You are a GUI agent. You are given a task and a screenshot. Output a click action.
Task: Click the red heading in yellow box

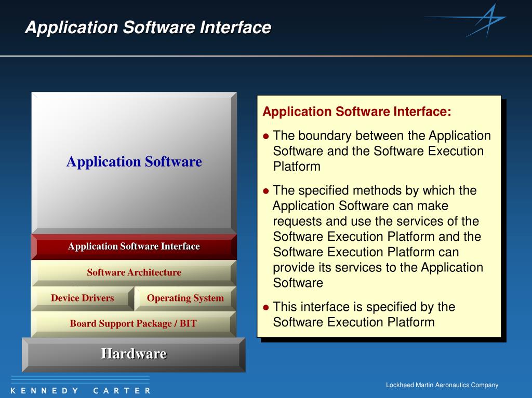pyautogui.click(x=357, y=112)
